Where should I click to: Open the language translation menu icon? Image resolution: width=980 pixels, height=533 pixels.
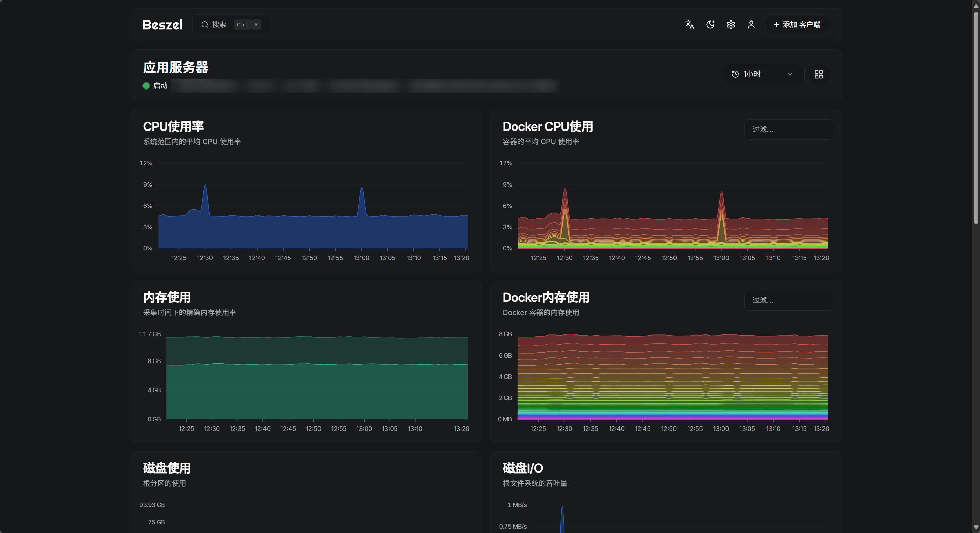690,25
